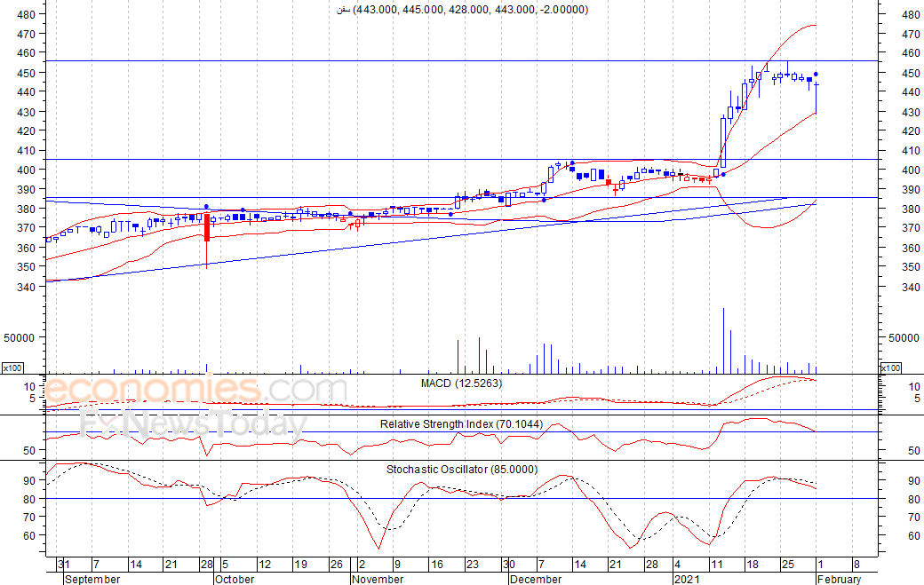Click the 400 price on right axis

point(911,170)
